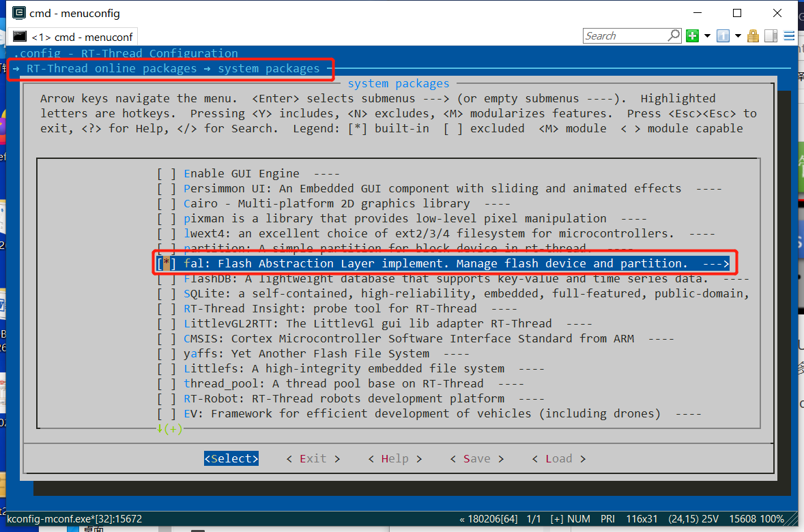
Task: Click the < Save > button
Action: coord(477,459)
